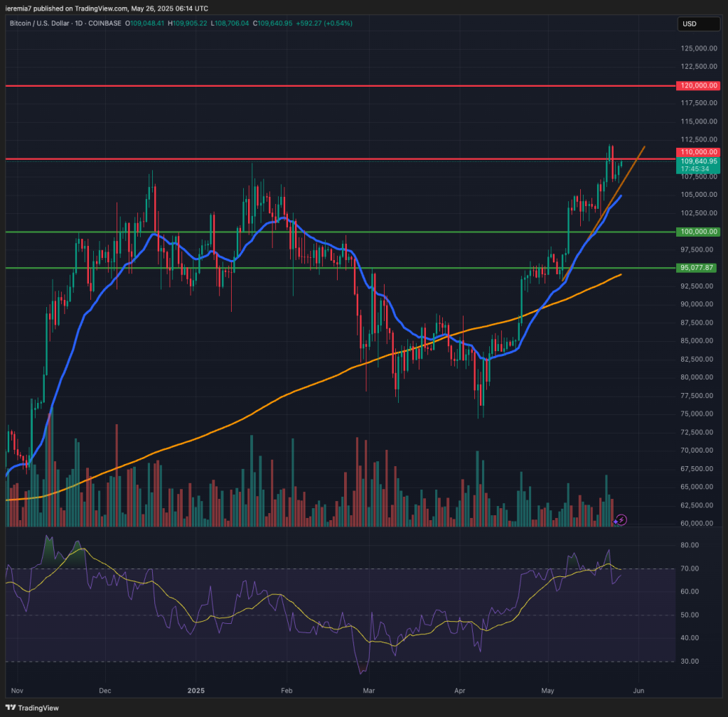Click the 120,000.00 red price label
Viewport: 728px width, 717px height.
[698, 85]
